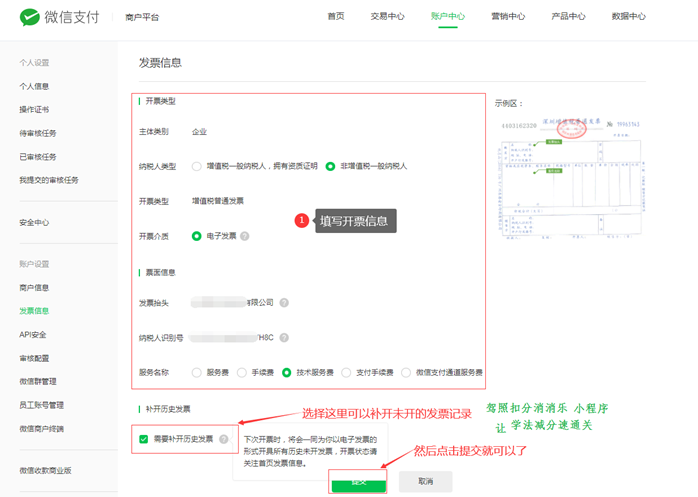Image resolution: width=698 pixels, height=497 pixels.
Task: Switch to 营销中心 tab
Action: (508, 17)
